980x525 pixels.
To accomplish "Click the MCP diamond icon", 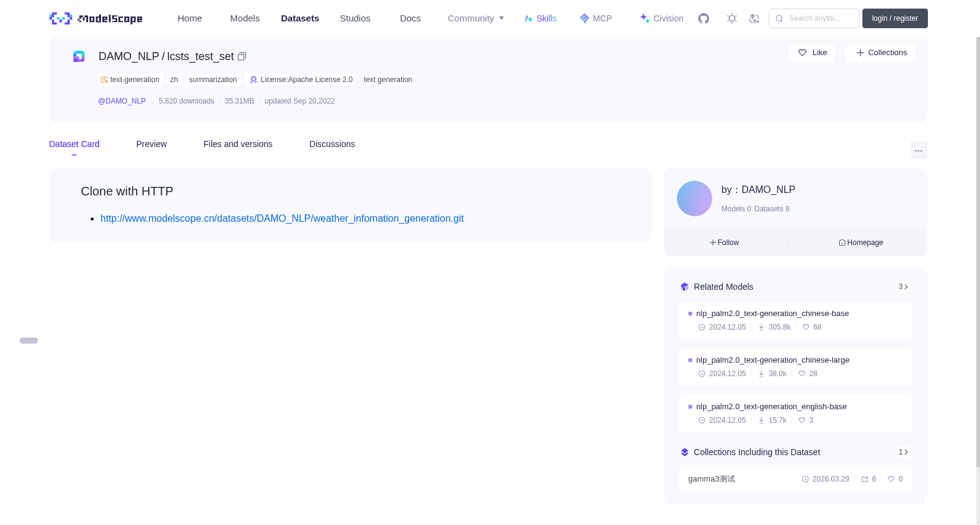I will coord(584,18).
